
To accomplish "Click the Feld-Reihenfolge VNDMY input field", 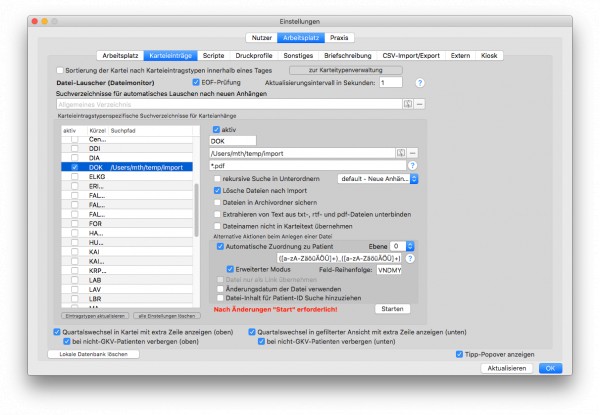I will [x=389, y=270].
